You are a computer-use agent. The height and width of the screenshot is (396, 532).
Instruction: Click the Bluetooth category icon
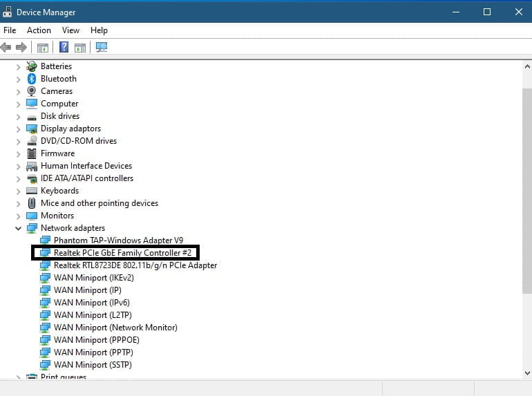pyautogui.click(x=32, y=79)
